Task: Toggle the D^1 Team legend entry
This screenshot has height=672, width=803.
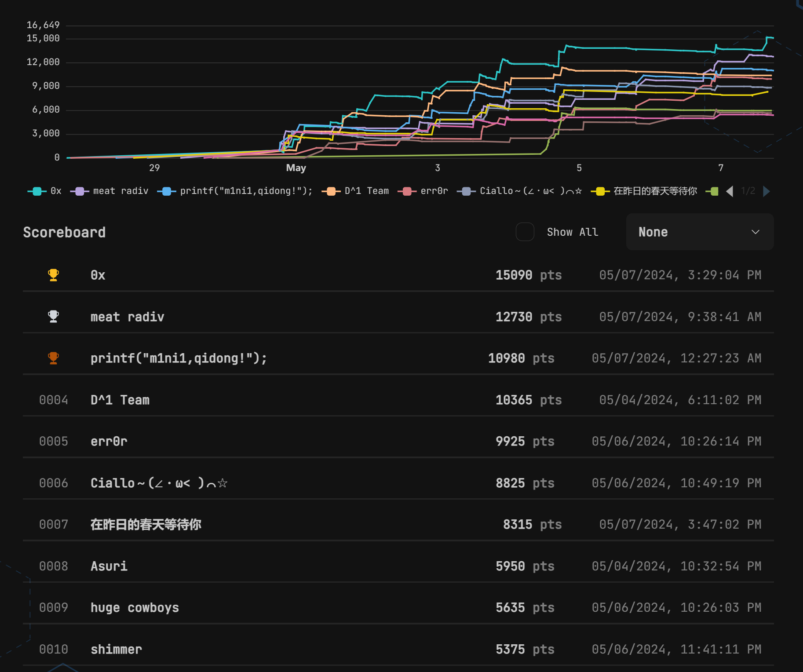Action: [355, 191]
